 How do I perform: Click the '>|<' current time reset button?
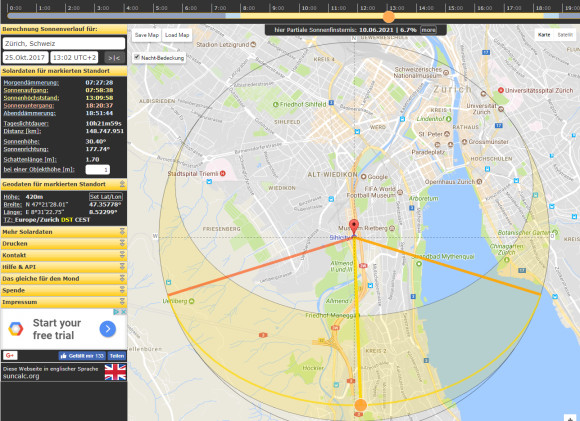click(114, 58)
